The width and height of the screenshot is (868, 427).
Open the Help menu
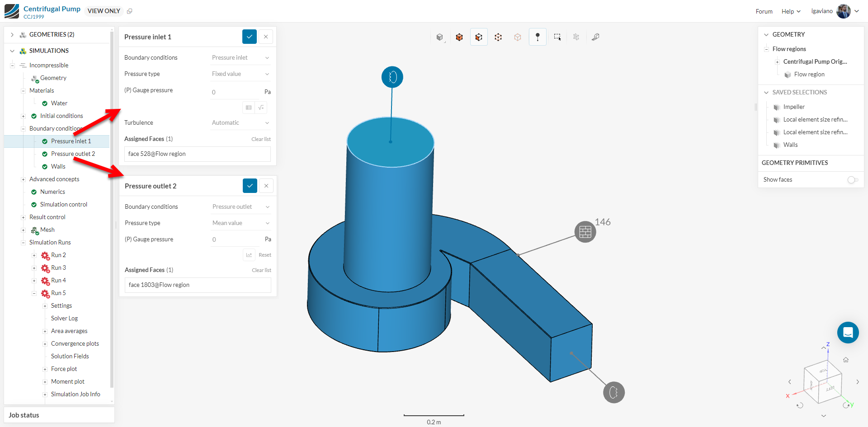[791, 11]
